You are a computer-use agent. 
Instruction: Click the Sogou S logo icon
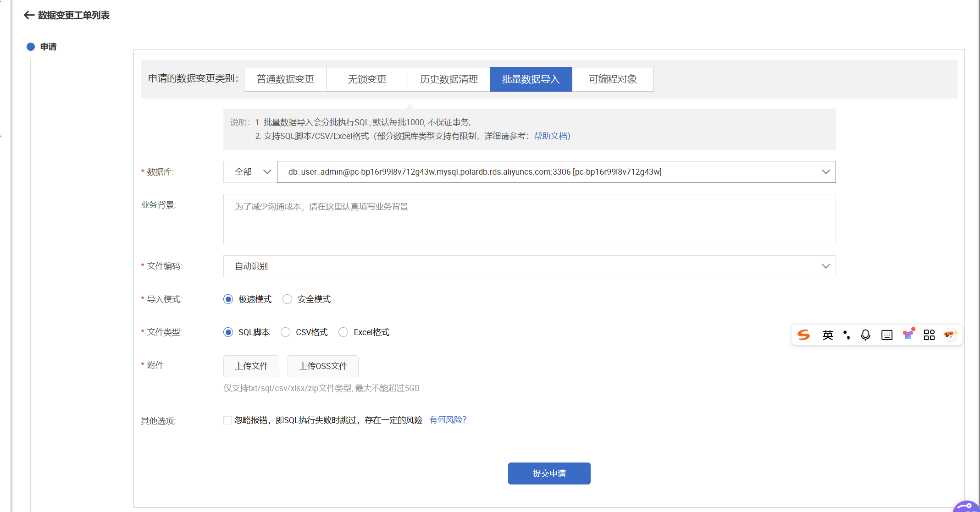point(803,335)
